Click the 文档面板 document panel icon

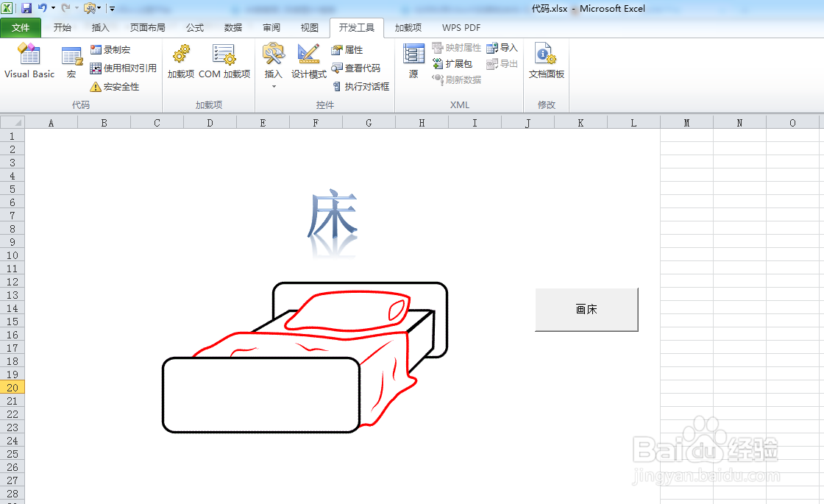pos(546,63)
